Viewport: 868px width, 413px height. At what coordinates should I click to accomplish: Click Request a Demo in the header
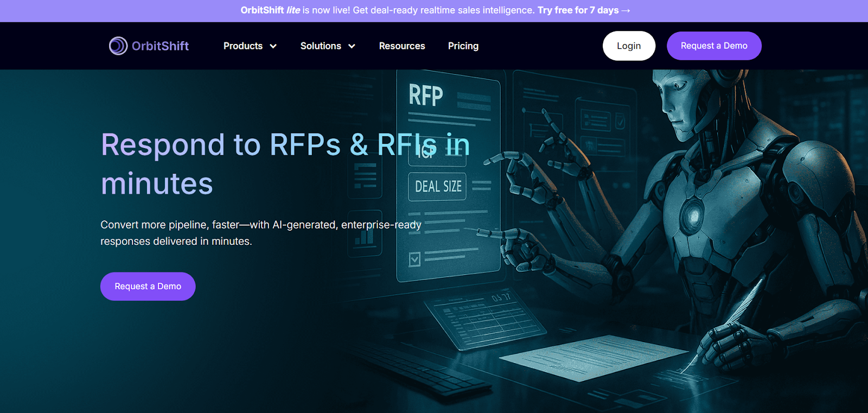click(714, 46)
